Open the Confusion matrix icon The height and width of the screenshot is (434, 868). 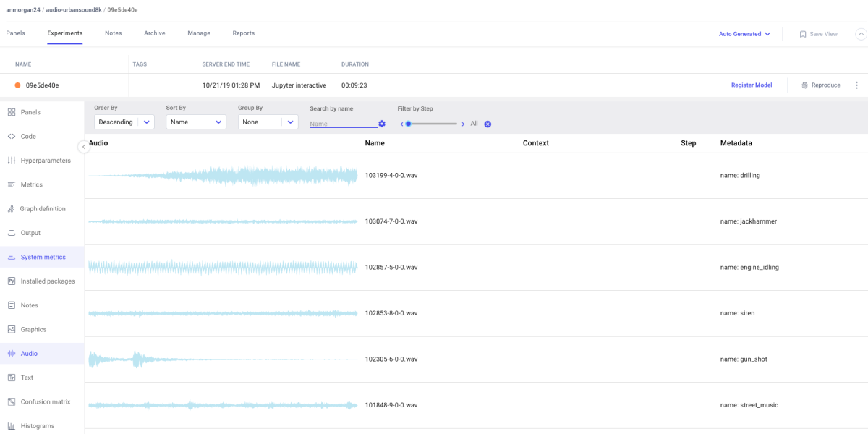point(12,401)
